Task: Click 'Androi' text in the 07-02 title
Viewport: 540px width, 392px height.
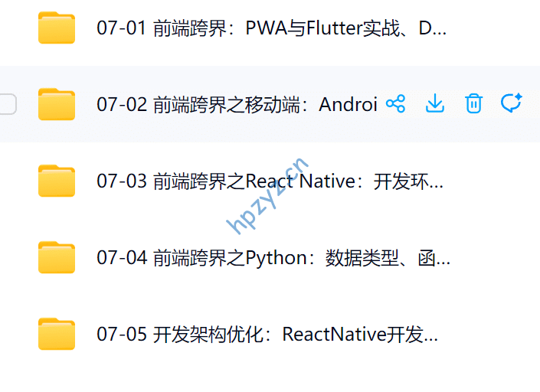Action: (x=349, y=105)
